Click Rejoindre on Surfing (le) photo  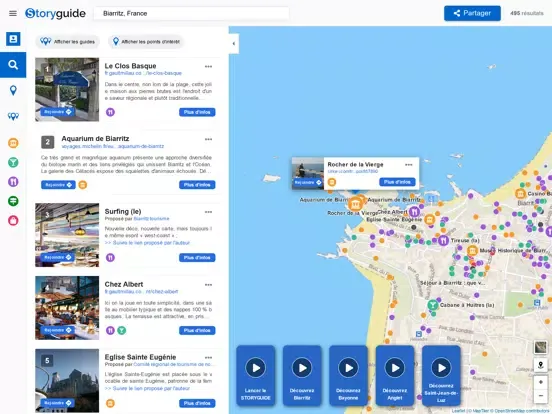click(58, 257)
